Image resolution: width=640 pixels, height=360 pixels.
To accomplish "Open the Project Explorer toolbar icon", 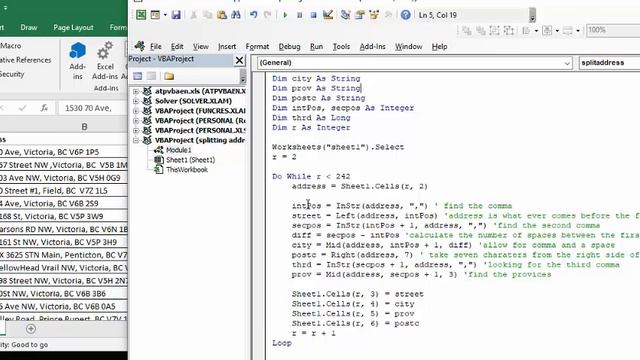I will click(x=345, y=15).
